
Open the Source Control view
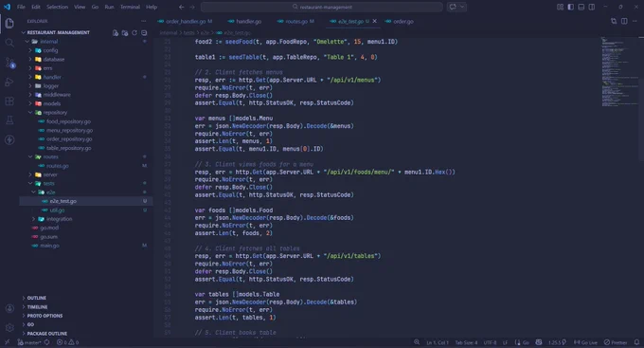pos(9,63)
